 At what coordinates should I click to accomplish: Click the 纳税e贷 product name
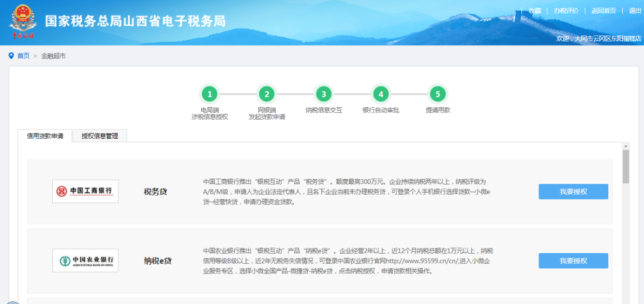[157, 261]
